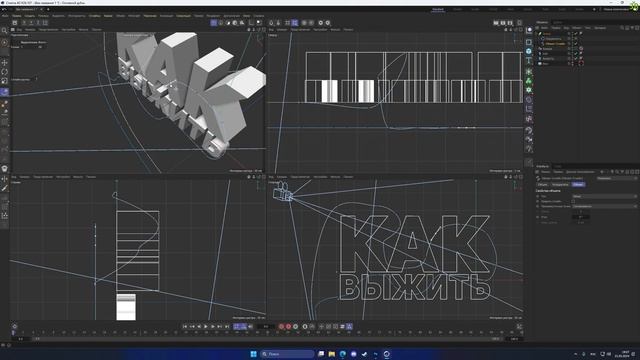Viewport: 640px width, 360px height.
Task: Select the Move tool in left toolbar
Action: pyautogui.click(x=4, y=62)
